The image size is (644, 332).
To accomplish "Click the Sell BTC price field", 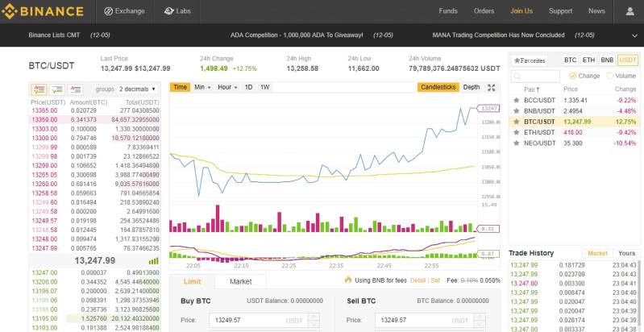I will pyautogui.click(x=430, y=320).
